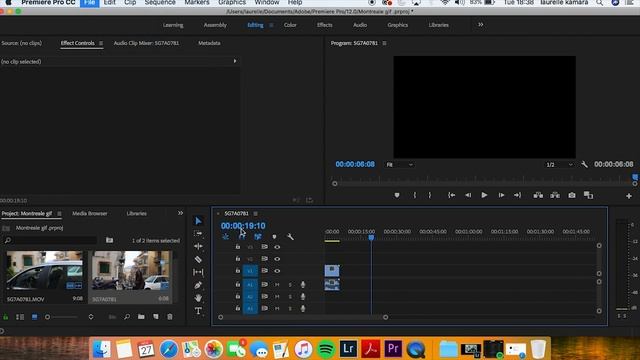Show more workspaces with double chevron
640x360 pixels.
tap(481, 25)
